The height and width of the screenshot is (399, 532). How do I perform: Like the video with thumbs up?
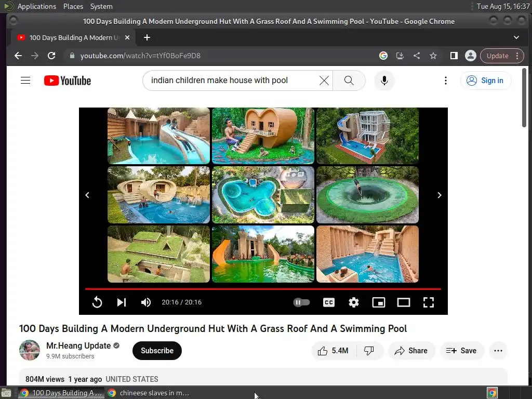pos(334,351)
